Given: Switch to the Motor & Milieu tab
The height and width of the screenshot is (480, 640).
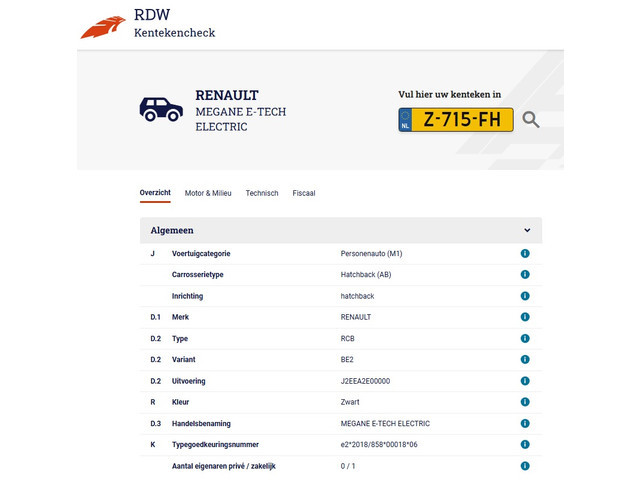Looking at the screenshot, I should click(x=208, y=193).
